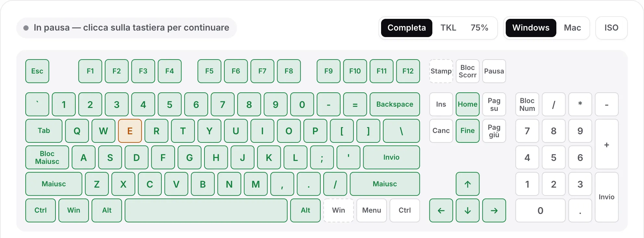
Task: Click the dashed Stamp key
Action: pyautogui.click(x=441, y=71)
